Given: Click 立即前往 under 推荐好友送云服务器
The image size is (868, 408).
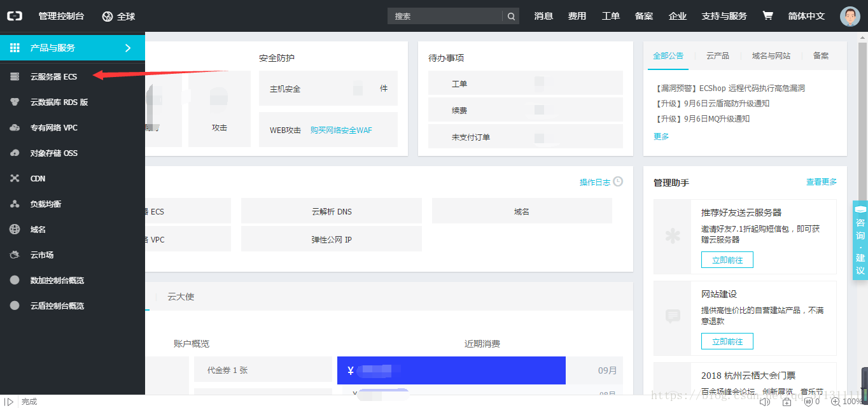Looking at the screenshot, I should [727, 260].
